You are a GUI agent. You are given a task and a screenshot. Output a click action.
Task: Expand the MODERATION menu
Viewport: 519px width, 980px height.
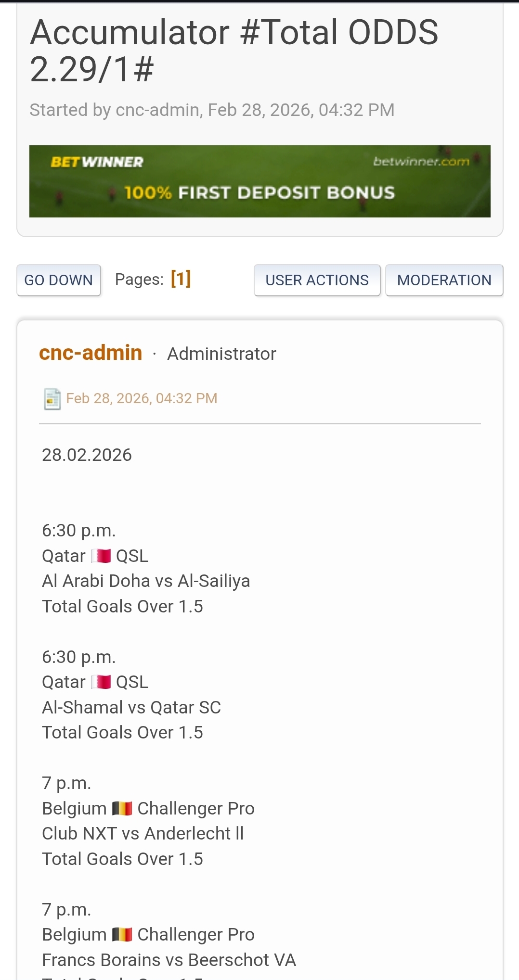pyautogui.click(x=444, y=280)
